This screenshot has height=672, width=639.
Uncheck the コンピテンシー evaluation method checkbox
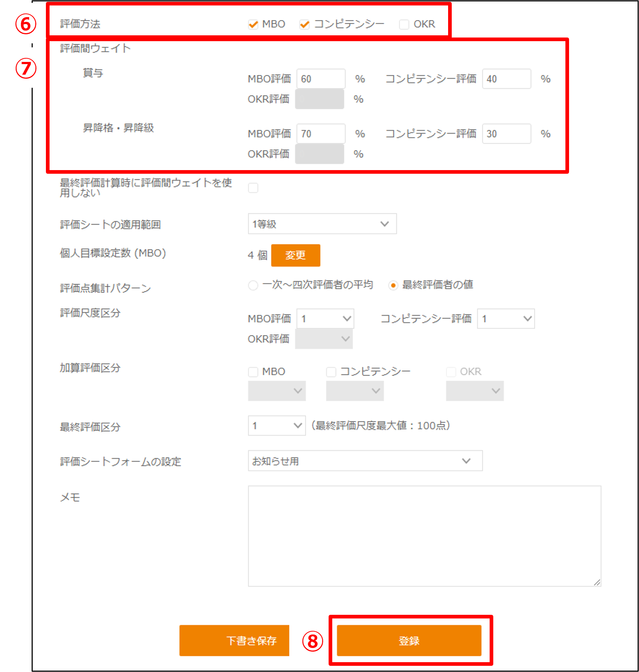(305, 23)
